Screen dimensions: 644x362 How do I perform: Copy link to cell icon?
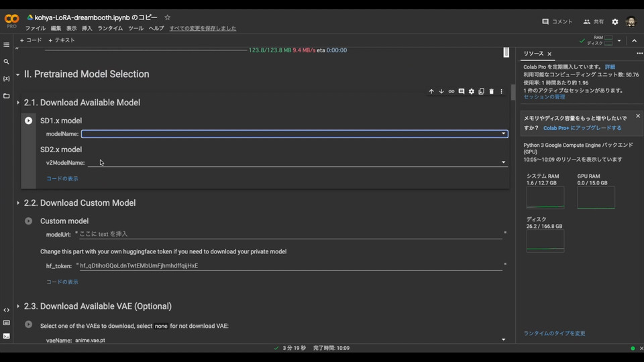451,92
